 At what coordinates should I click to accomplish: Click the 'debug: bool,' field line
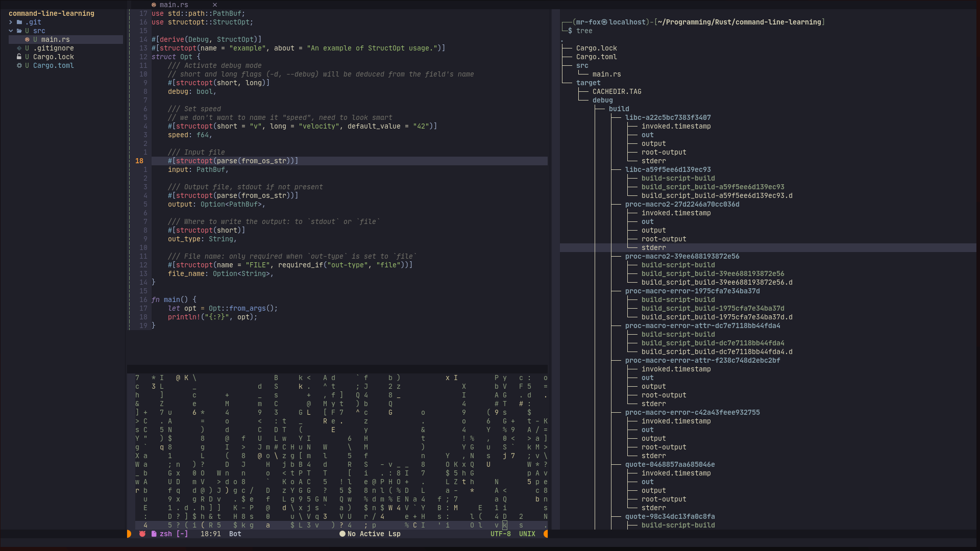pos(192,91)
